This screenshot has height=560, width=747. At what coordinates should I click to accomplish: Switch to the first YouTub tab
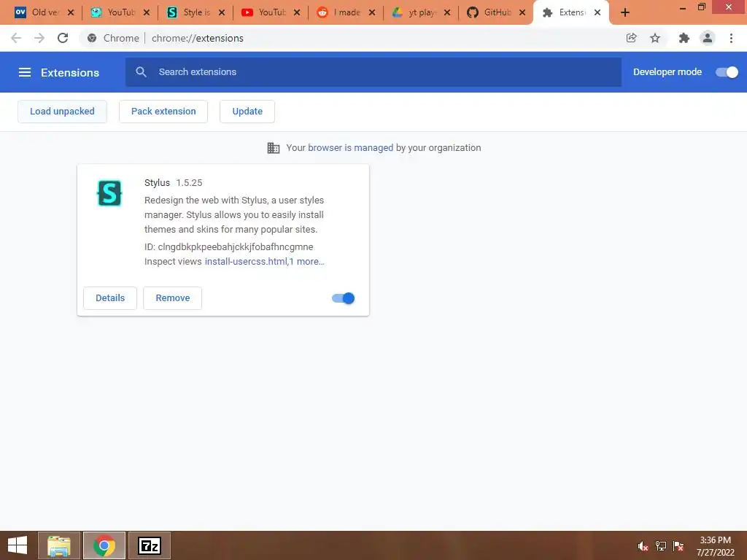[x=120, y=13]
